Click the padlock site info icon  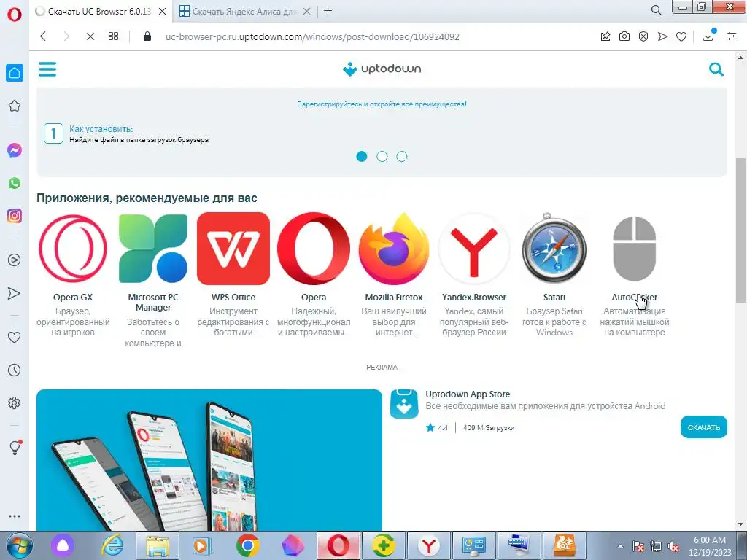[x=147, y=36]
